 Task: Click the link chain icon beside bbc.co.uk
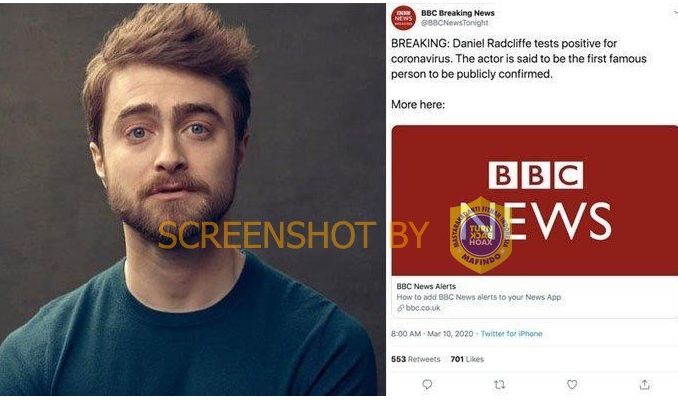click(400, 308)
